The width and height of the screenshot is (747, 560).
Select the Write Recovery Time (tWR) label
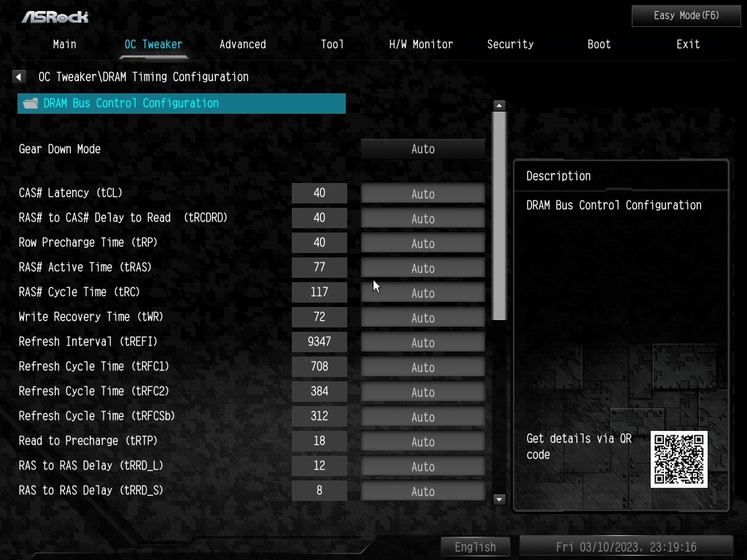point(91,316)
